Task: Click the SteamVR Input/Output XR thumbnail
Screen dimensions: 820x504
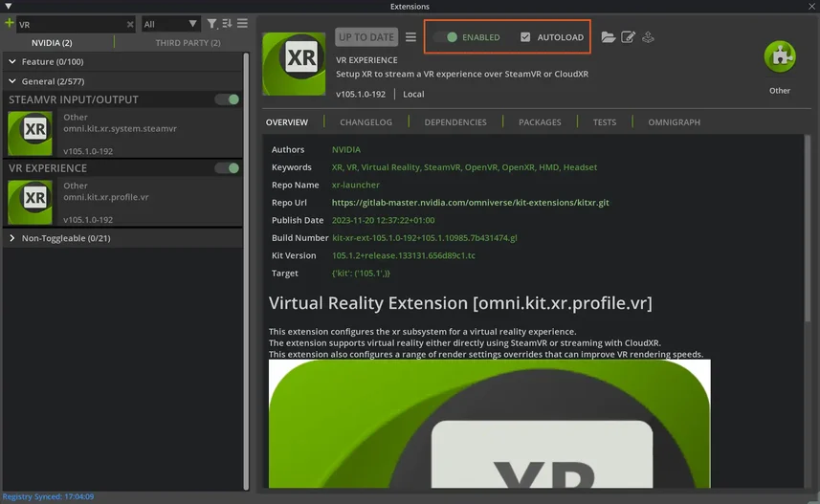Action: [x=30, y=133]
